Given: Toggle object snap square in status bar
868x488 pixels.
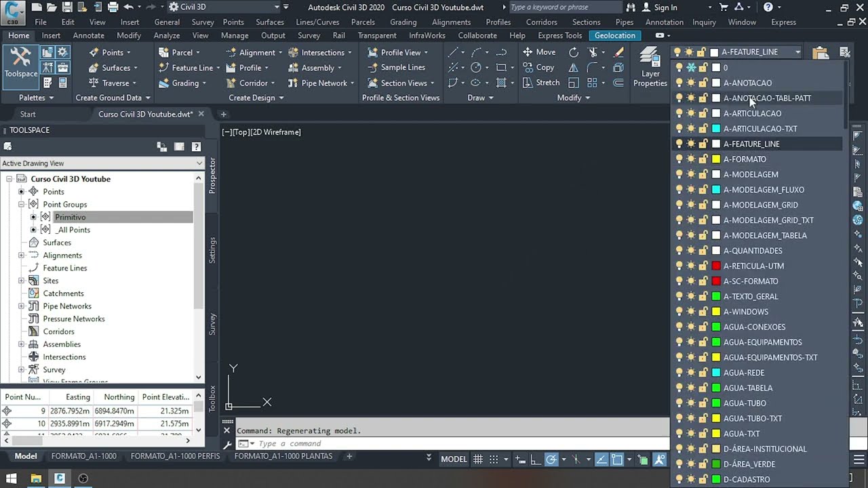Looking at the screenshot, I should click(616, 459).
